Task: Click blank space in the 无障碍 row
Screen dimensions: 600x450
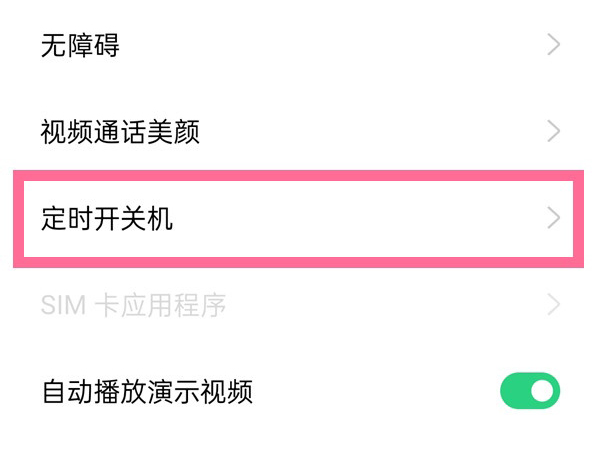Action: (x=350, y=45)
